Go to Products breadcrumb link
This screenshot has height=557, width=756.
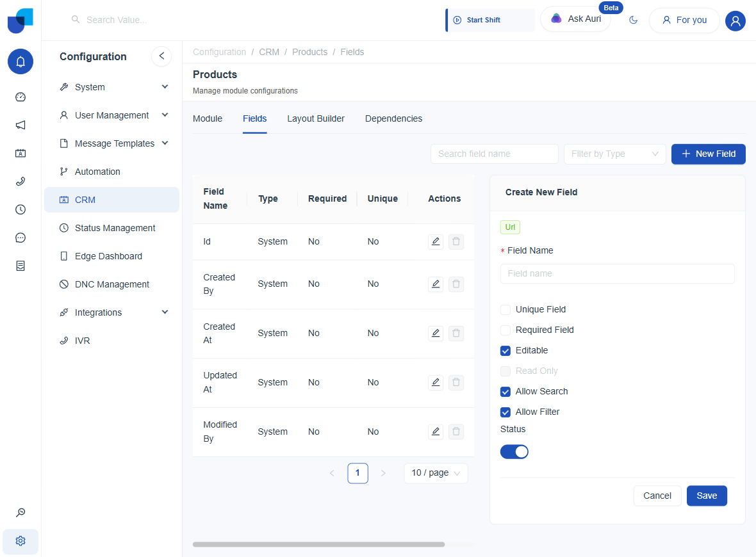309,52
